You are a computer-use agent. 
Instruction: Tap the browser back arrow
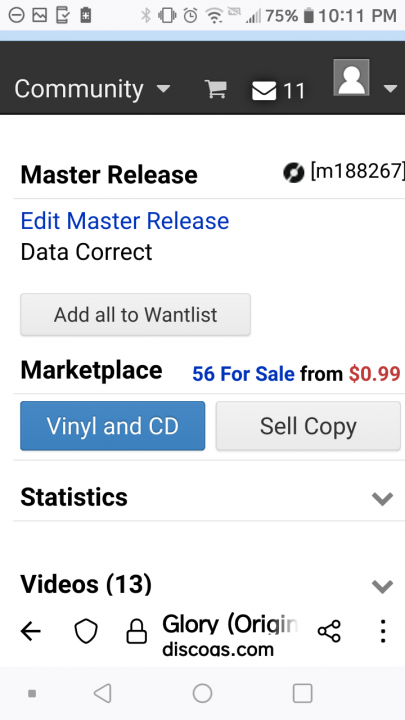pos(31,632)
